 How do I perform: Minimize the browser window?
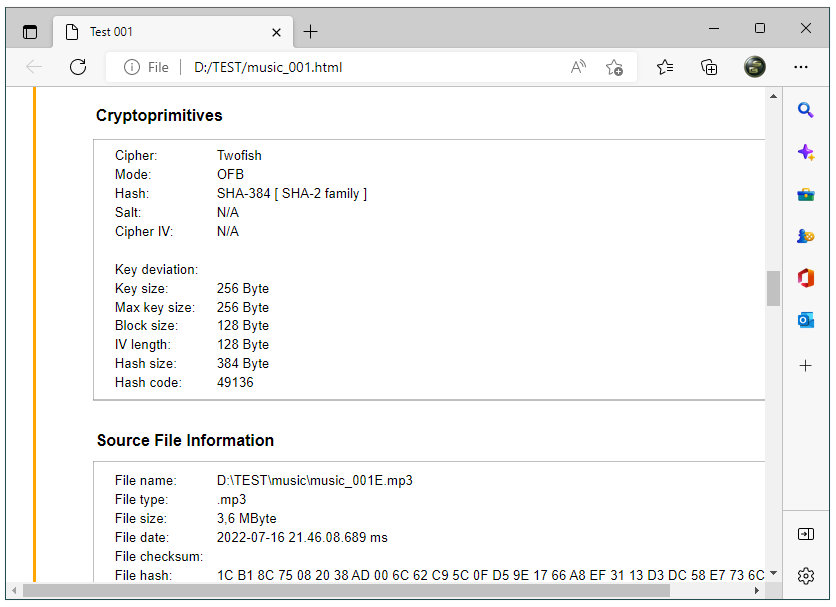714,28
